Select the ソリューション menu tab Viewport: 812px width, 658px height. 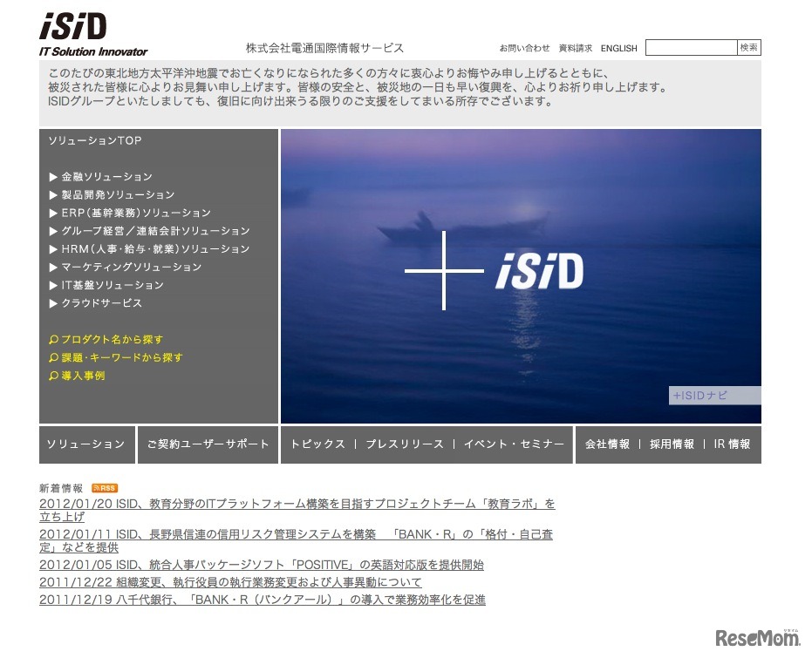tap(87, 444)
